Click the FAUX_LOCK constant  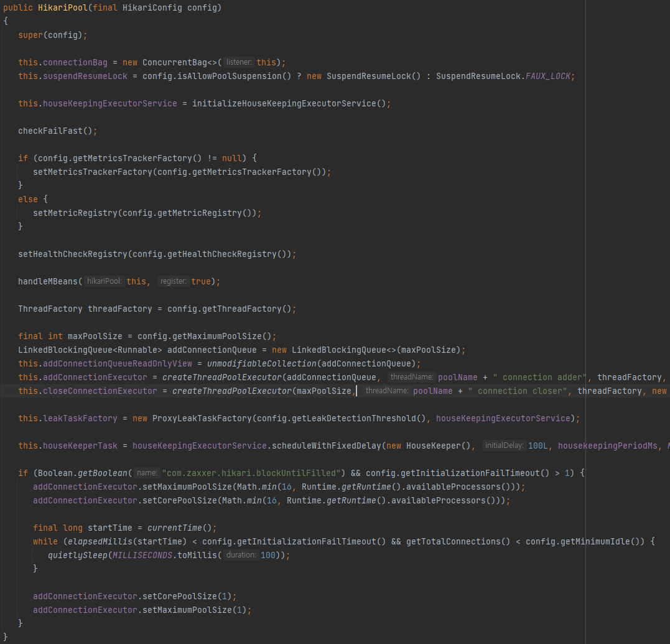pyautogui.click(x=548, y=76)
